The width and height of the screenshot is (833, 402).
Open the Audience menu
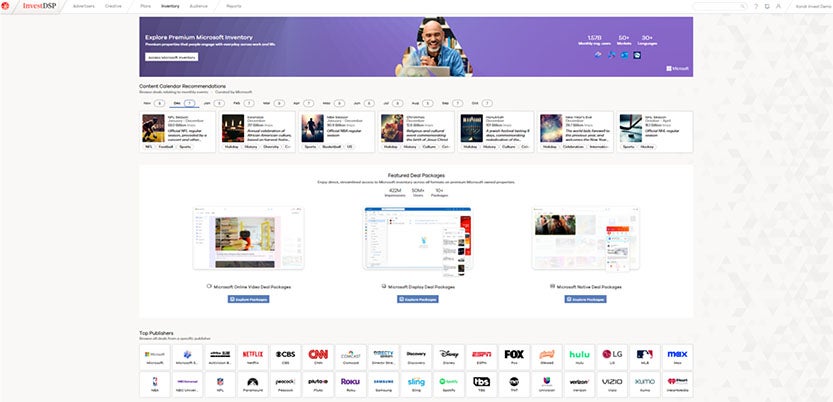tap(198, 6)
